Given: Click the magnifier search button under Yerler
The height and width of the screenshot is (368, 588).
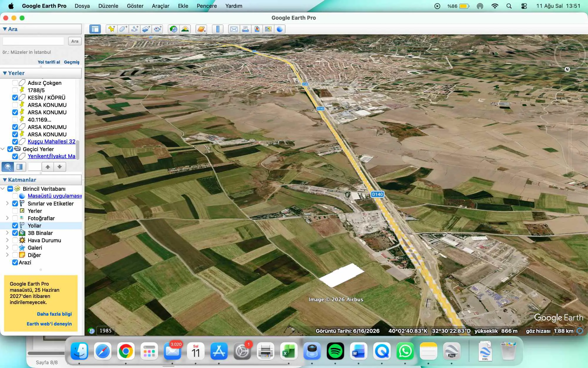Looking at the screenshot, I should pos(8,167).
